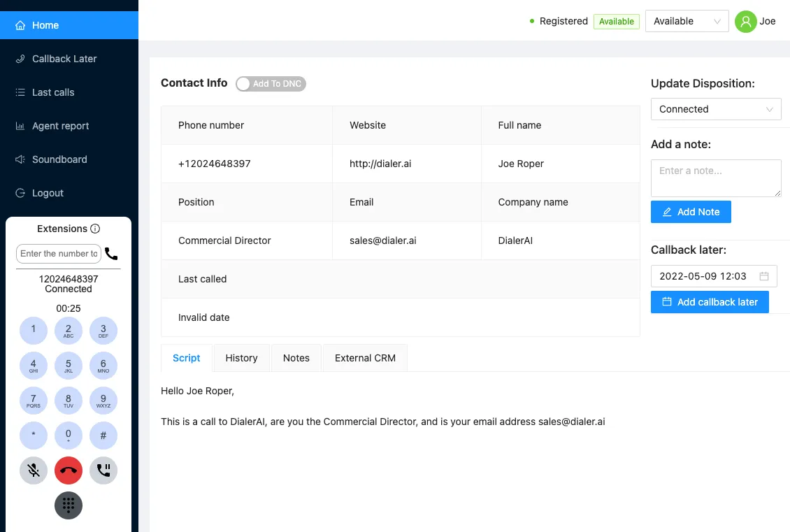Click Add callback later button
The image size is (790, 532).
click(710, 302)
